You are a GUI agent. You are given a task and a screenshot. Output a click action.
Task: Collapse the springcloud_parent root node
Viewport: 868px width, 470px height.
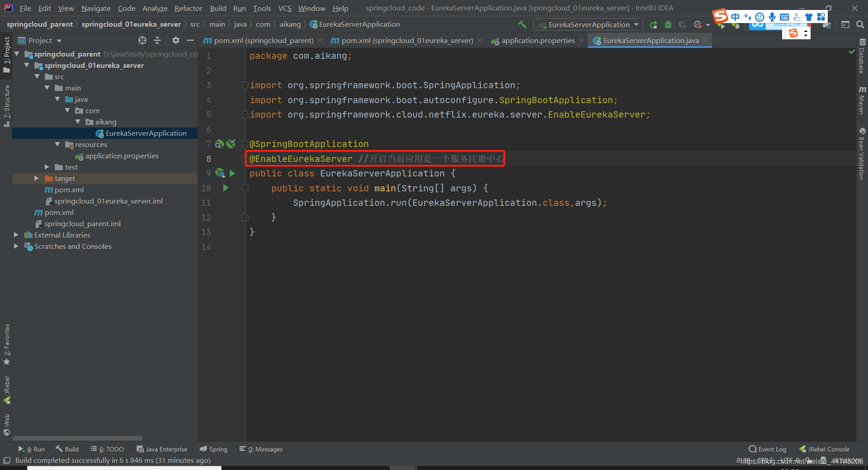(17, 54)
